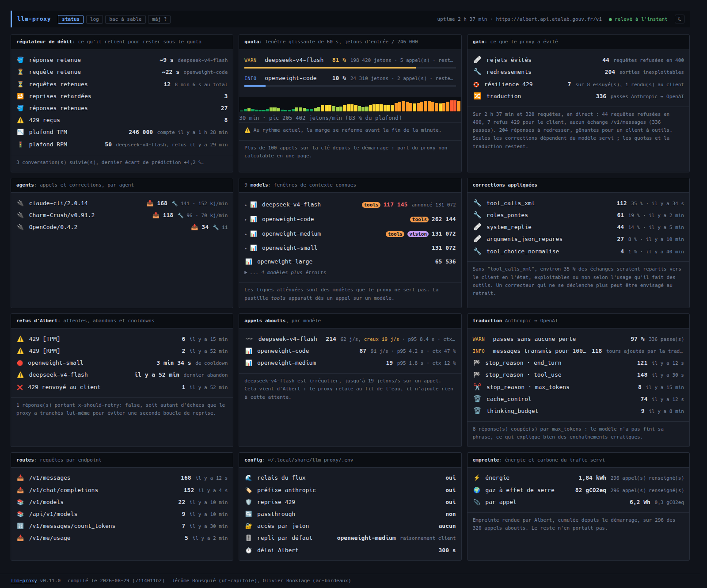Click the vision badge on openweight-medium
The image size is (707, 588).
[418, 234]
